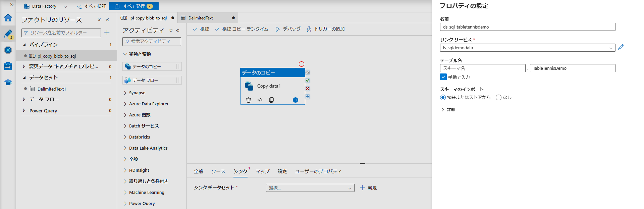
Task: Click the スキーマ名 input field
Action: tap(482, 68)
